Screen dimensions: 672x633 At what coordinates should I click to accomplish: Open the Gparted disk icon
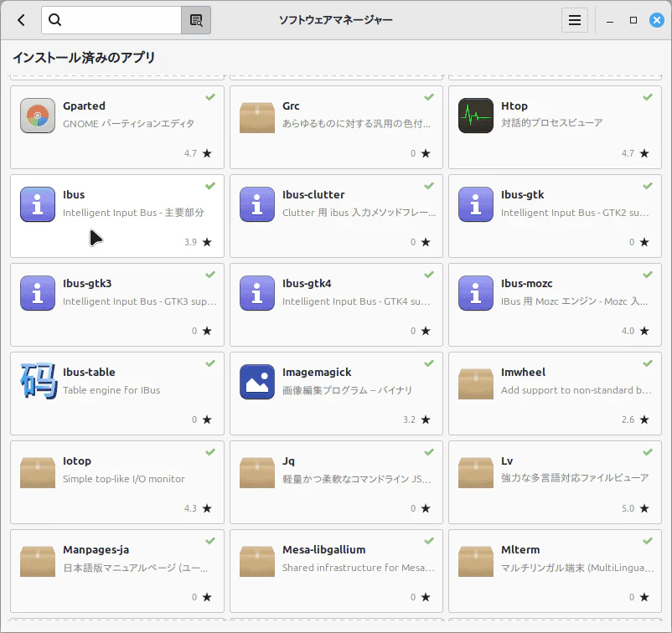tap(38, 116)
